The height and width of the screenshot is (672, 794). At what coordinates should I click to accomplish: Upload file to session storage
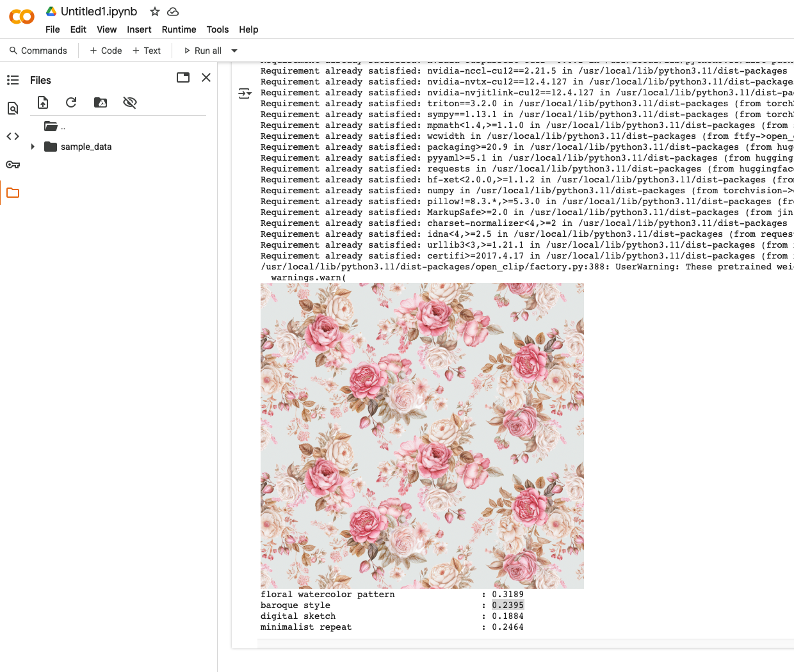tap(43, 102)
